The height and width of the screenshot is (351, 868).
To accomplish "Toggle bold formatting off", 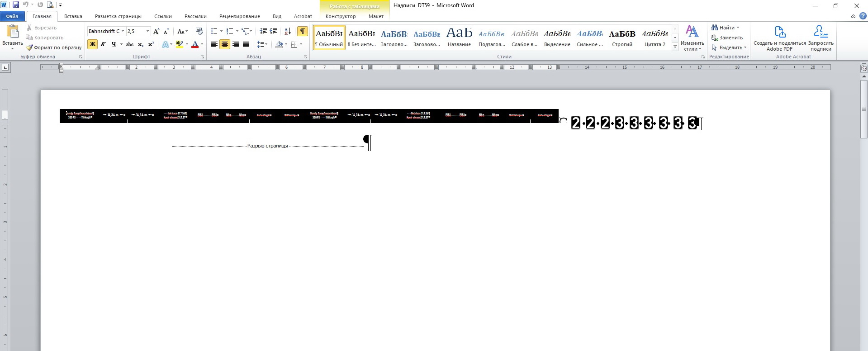I will coord(92,44).
